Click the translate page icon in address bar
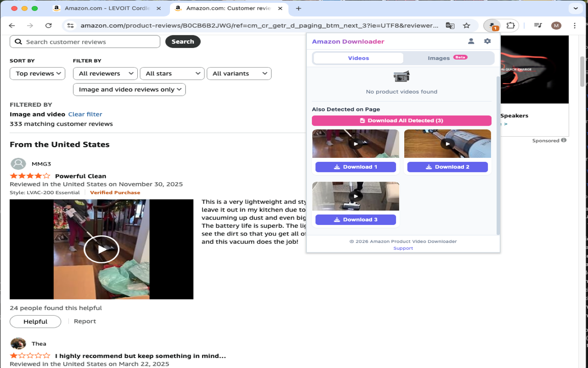The width and height of the screenshot is (588, 368). 450,26
